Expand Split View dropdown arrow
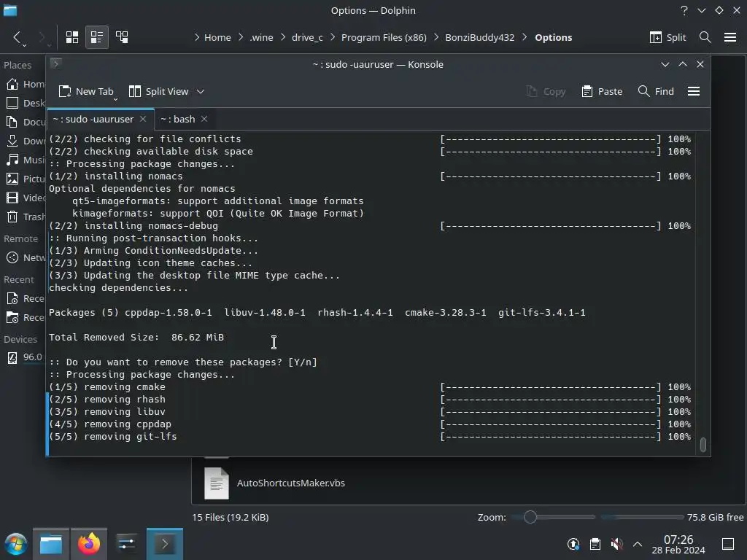747x560 pixels. click(x=201, y=91)
